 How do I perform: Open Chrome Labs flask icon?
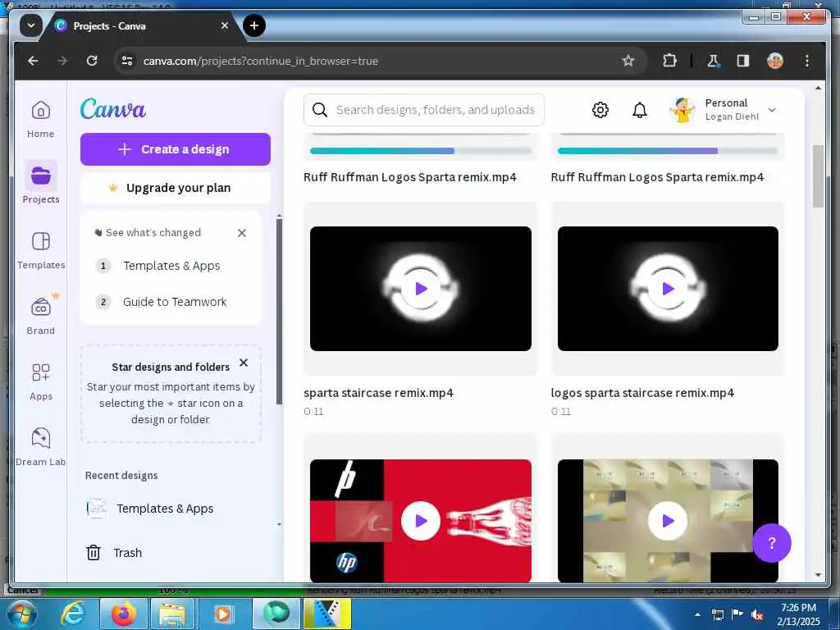tap(713, 61)
